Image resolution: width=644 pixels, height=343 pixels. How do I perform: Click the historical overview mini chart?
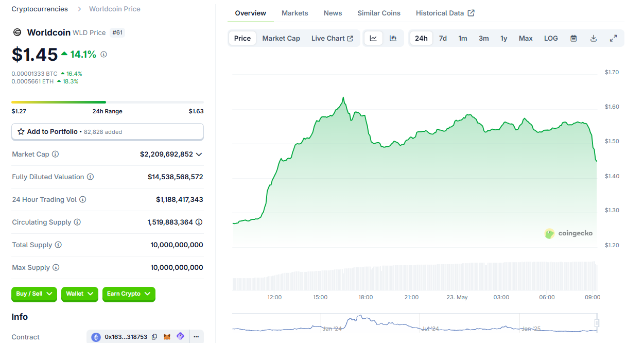(x=414, y=323)
